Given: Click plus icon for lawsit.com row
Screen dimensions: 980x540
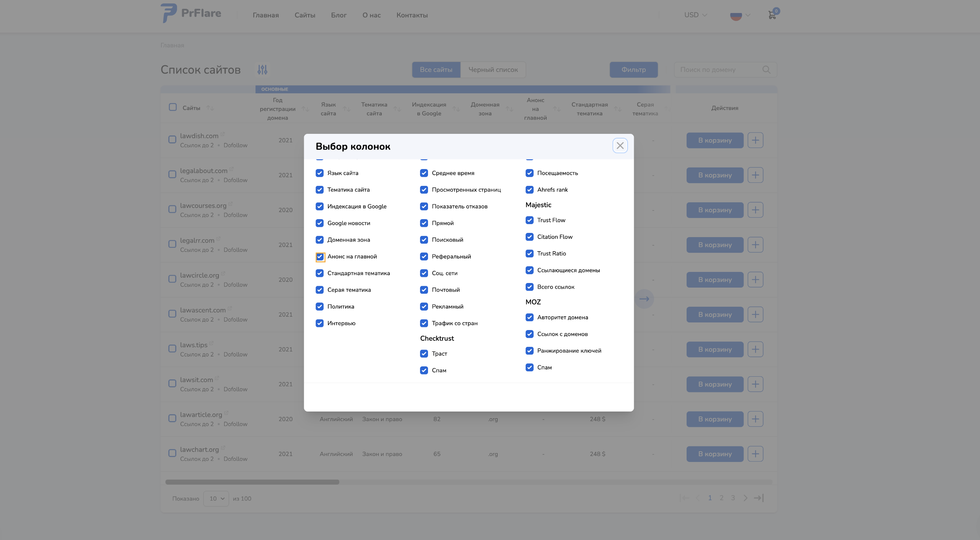Looking at the screenshot, I should point(755,384).
